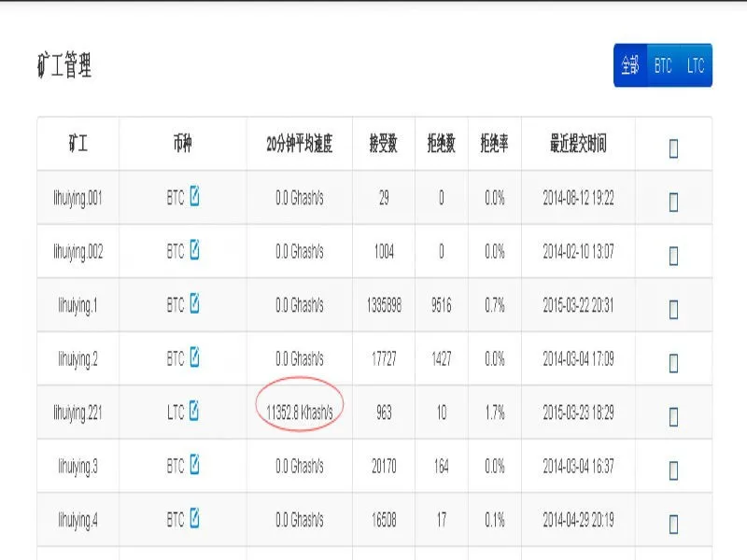Viewport: 747px width, 560px height.
Task: Tick the checkbox in lihuiying.1 row
Action: tap(673, 310)
